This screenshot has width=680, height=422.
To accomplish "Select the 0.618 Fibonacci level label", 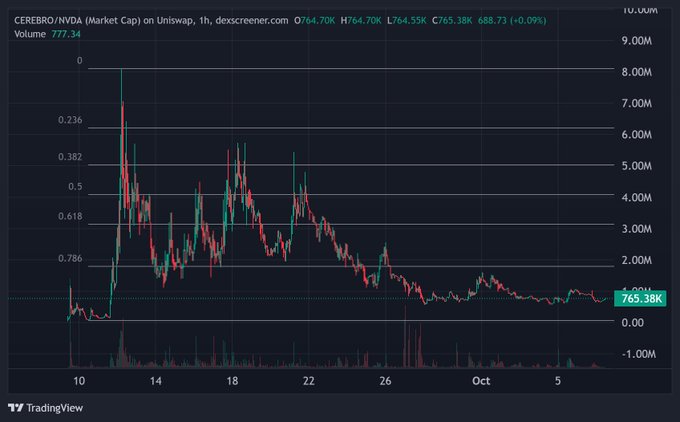I will tap(70, 216).
